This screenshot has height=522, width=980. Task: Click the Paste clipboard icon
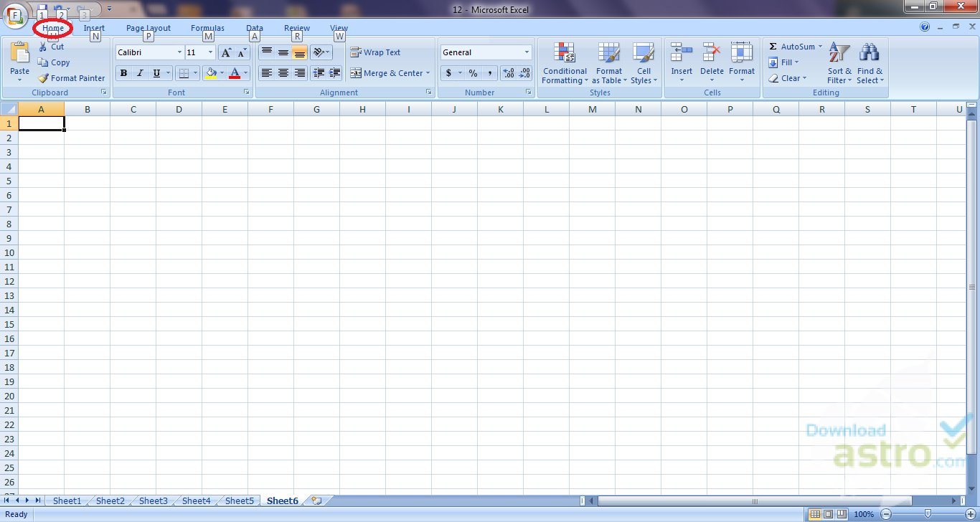(x=20, y=54)
